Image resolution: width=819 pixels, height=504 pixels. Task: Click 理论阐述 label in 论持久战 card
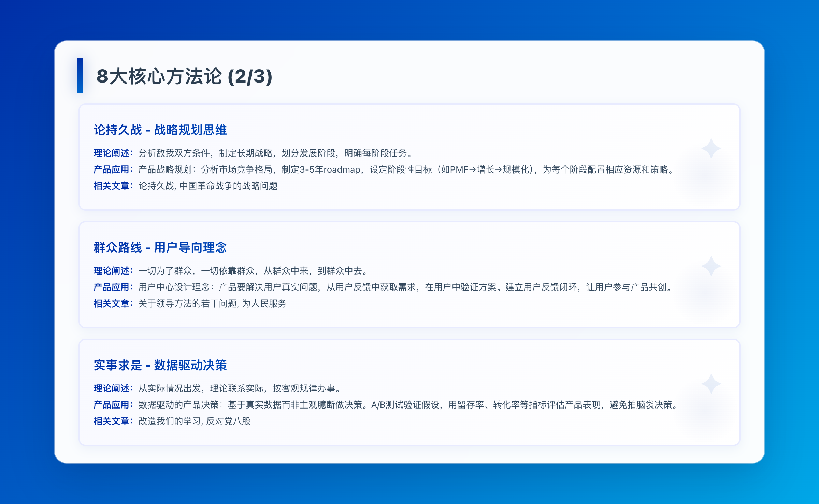click(x=112, y=153)
